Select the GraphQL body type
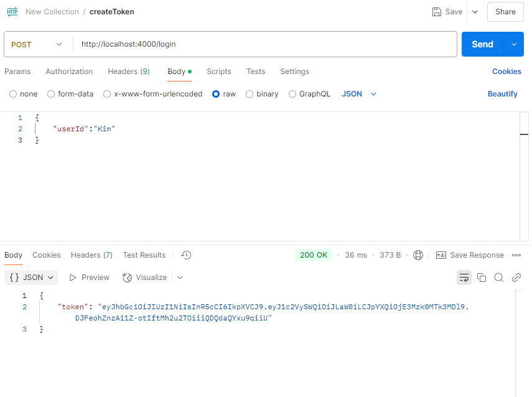This screenshot has width=532, height=397. point(292,94)
